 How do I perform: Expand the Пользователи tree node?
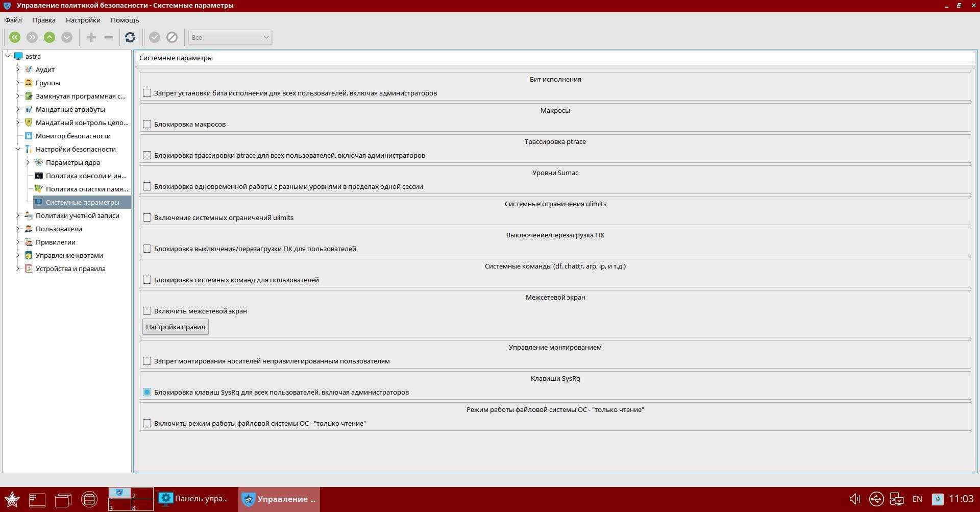point(18,229)
